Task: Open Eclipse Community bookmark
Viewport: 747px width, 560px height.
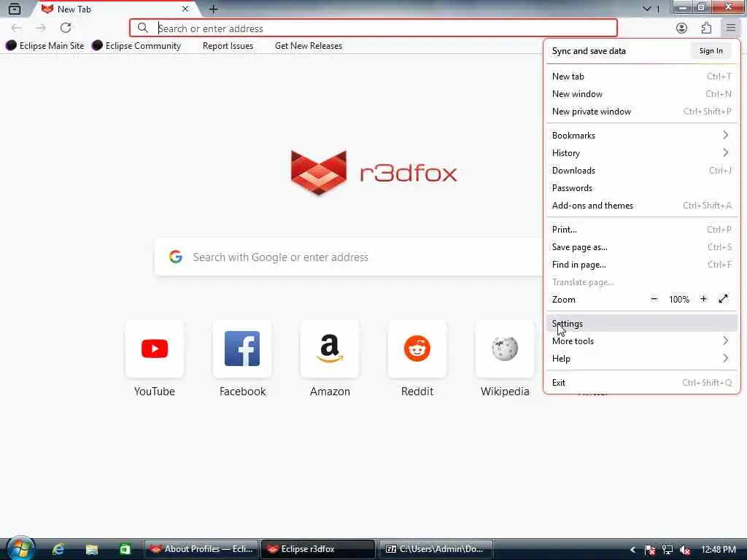Action: tap(136, 46)
